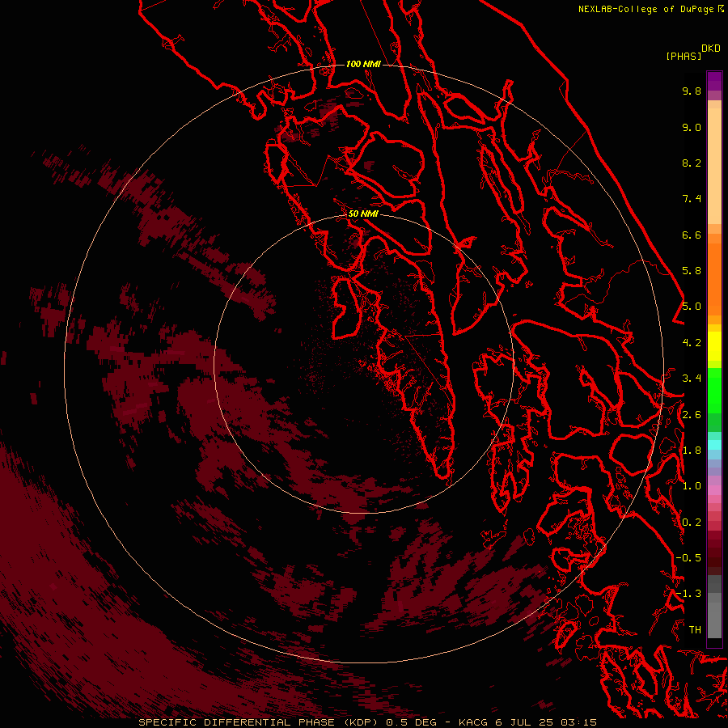Click the purple top segment of the color bar
728x728 pixels.
click(x=714, y=81)
